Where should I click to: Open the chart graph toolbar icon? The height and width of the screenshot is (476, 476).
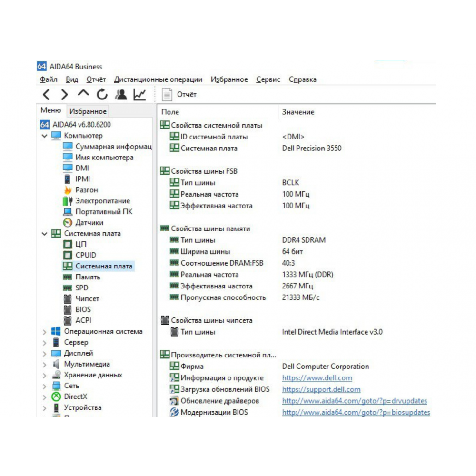pos(139,94)
